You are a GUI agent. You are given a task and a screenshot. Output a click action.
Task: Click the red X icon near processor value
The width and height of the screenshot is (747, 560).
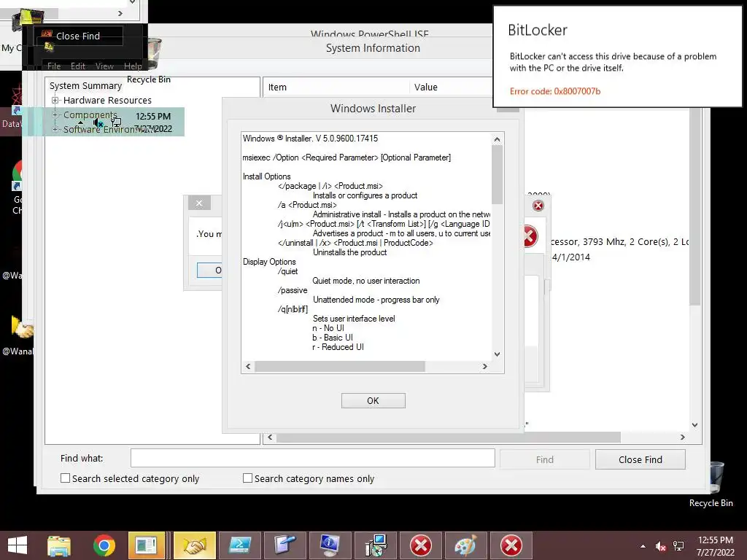click(531, 236)
